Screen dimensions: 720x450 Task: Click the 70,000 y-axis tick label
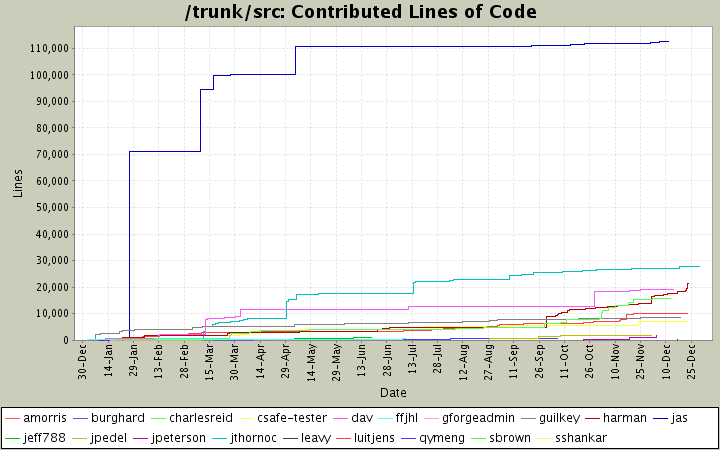click(52, 154)
